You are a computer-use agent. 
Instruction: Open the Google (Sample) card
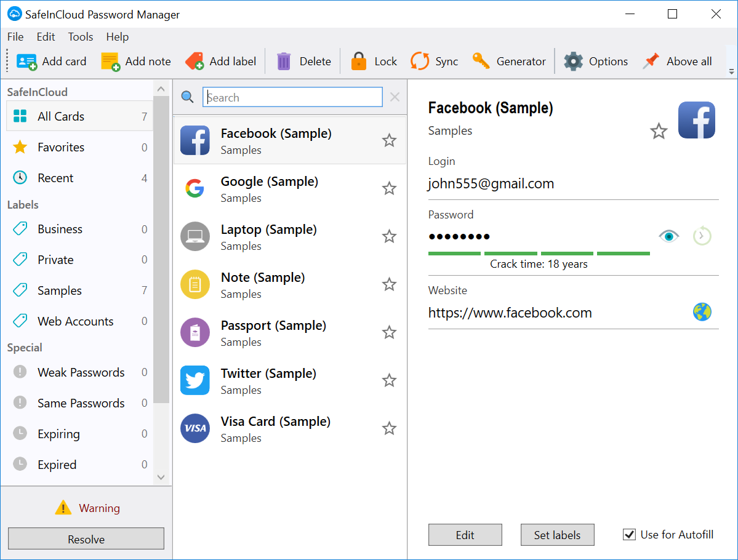(290, 189)
